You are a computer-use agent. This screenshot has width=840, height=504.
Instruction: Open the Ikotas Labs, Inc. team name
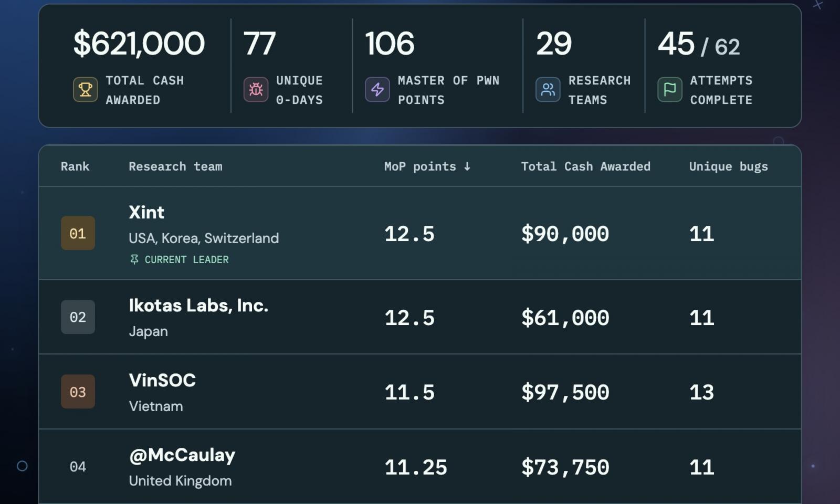pyautogui.click(x=198, y=306)
